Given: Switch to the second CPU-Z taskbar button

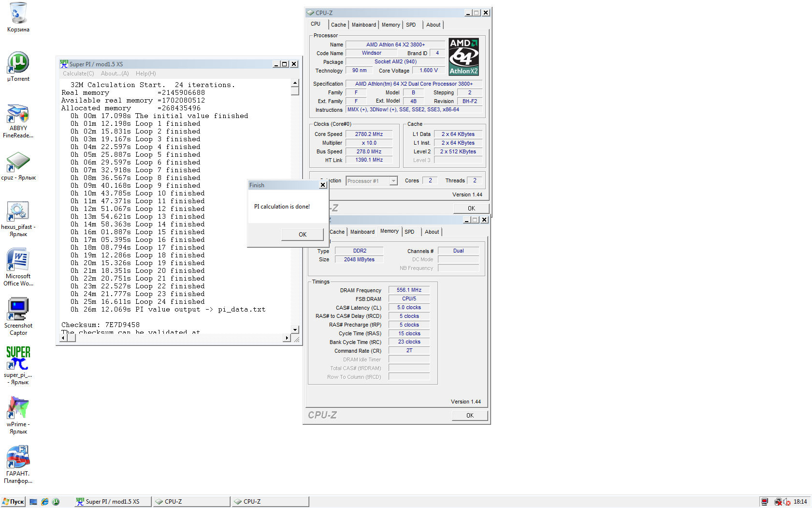Looking at the screenshot, I should pyautogui.click(x=271, y=502).
